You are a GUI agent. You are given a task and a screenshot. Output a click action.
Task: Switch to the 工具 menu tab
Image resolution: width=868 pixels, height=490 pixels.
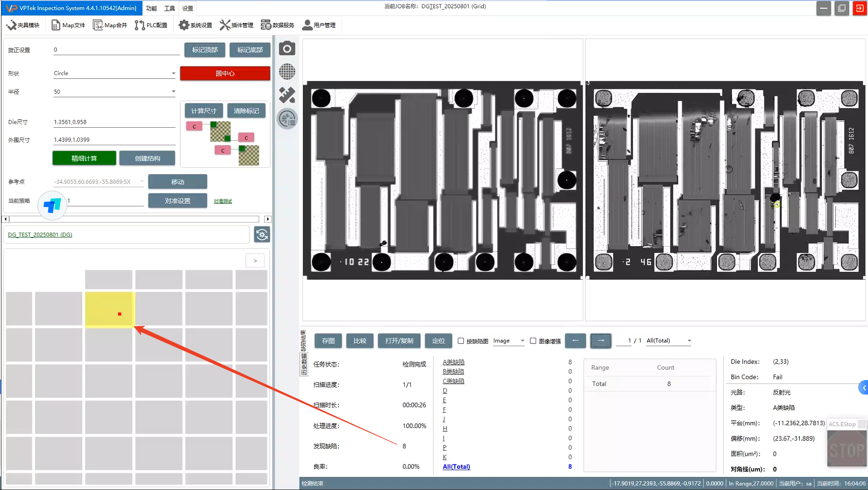pos(169,8)
